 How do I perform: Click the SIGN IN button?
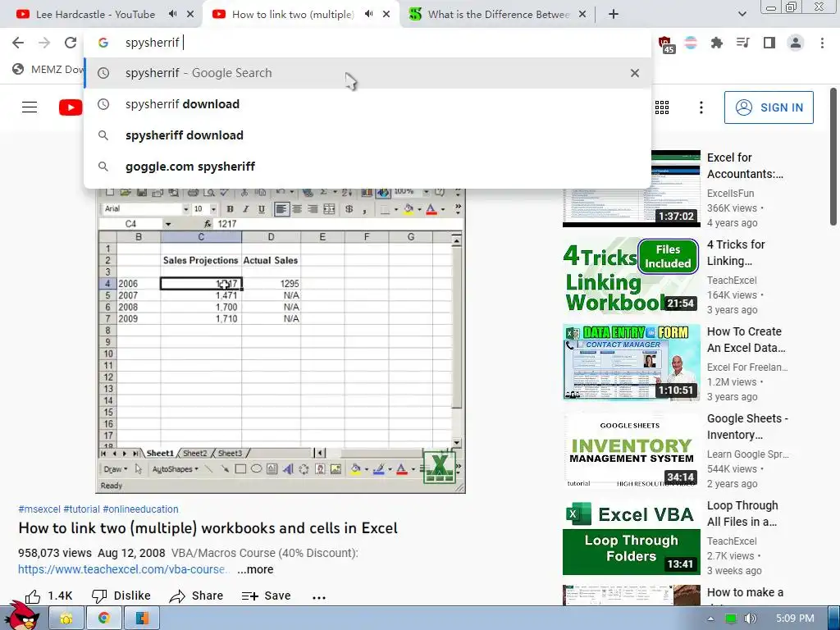(x=769, y=107)
